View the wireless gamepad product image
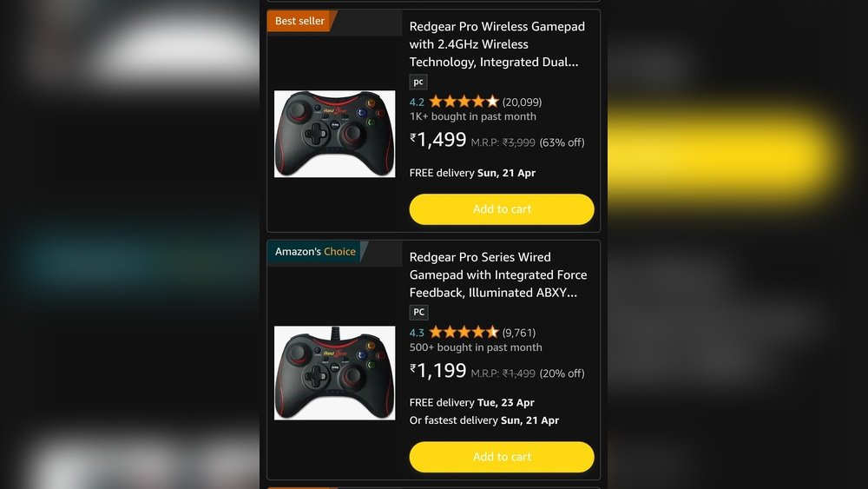This screenshot has width=868, height=489. coord(334,134)
